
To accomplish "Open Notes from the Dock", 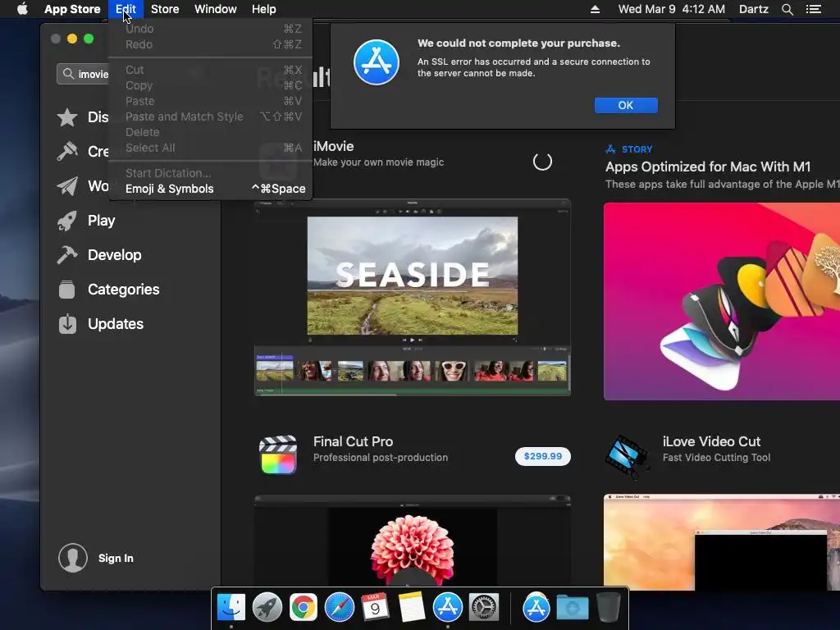I will point(412,607).
